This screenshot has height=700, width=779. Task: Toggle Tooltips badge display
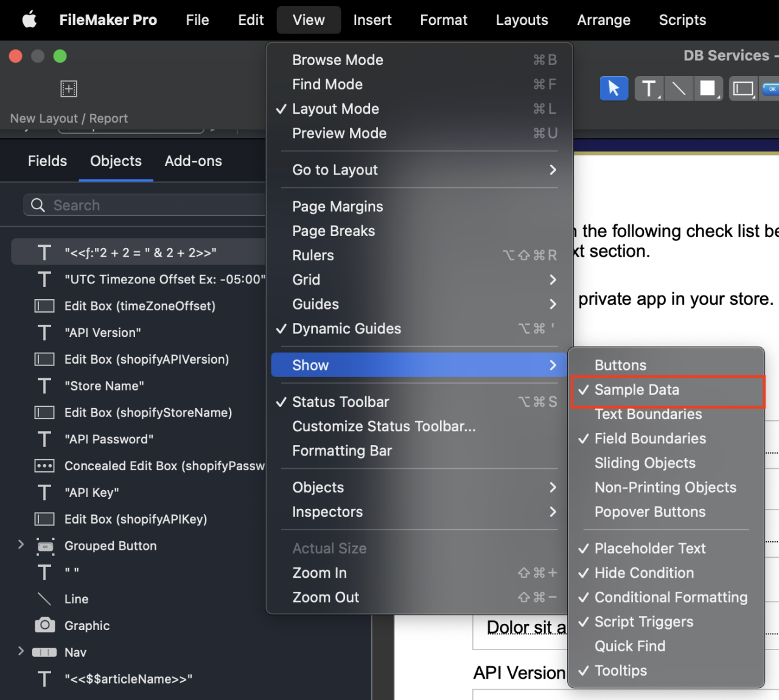click(x=668, y=671)
